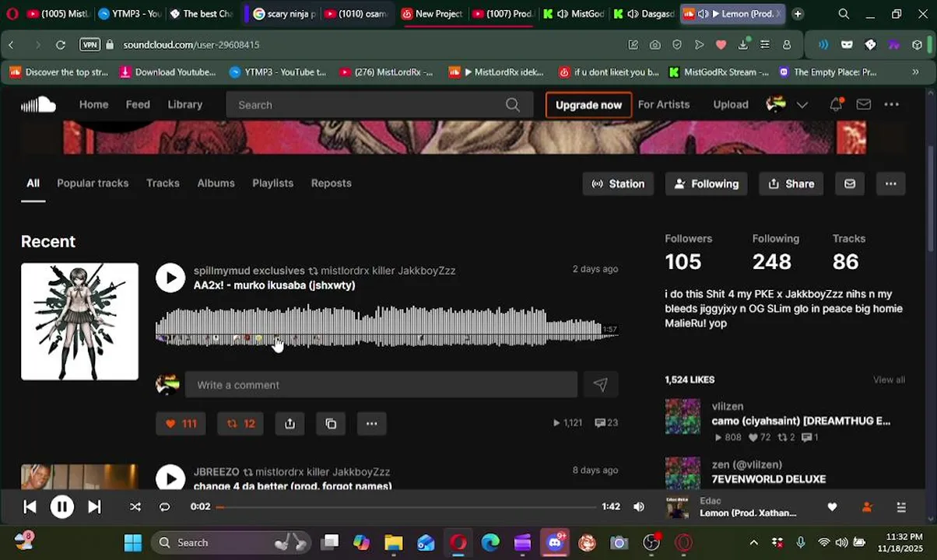The height and width of the screenshot is (560, 937).
Task: Toggle the VPN badge in address bar
Action: (x=90, y=45)
